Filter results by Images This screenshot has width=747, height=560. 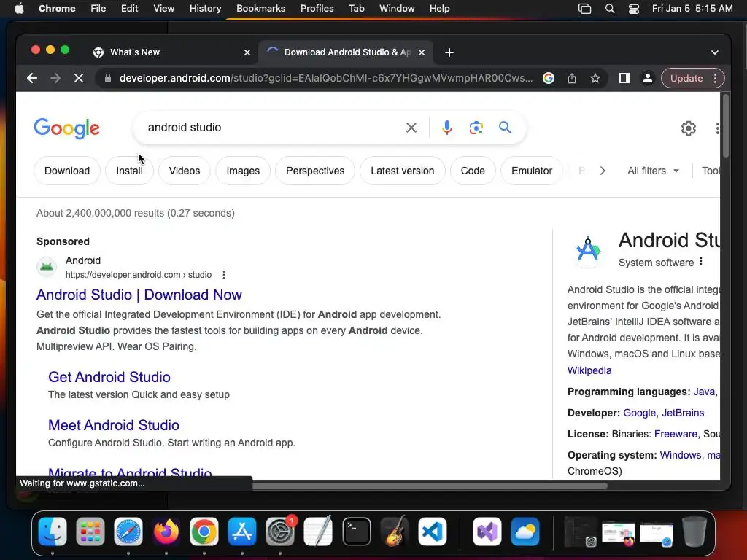[x=243, y=171]
